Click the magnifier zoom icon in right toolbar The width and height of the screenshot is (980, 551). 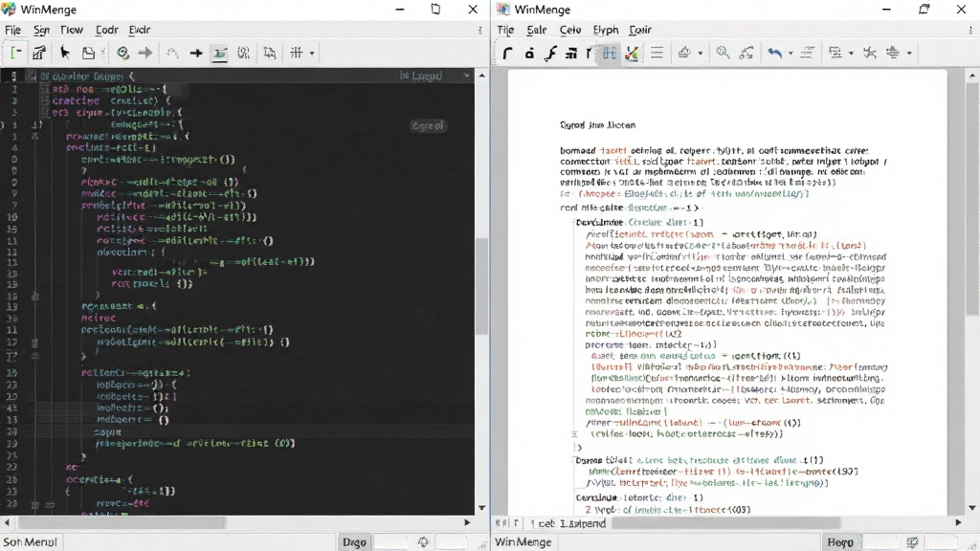tap(723, 54)
